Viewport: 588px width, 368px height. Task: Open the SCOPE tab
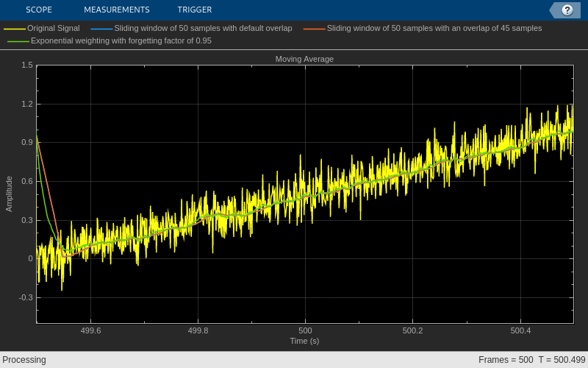tap(38, 10)
